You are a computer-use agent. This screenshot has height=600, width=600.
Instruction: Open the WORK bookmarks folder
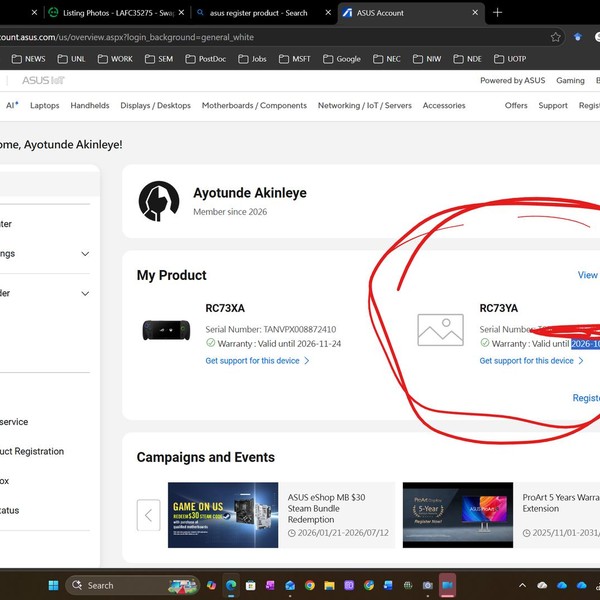pos(115,59)
